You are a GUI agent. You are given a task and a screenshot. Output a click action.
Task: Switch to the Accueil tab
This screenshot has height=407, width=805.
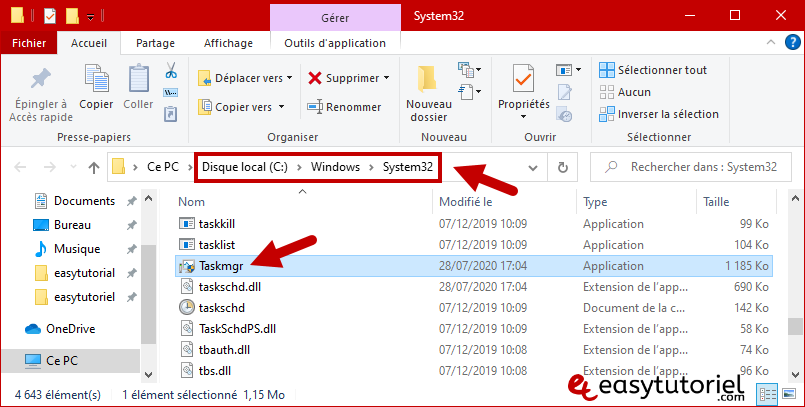pyautogui.click(x=89, y=43)
